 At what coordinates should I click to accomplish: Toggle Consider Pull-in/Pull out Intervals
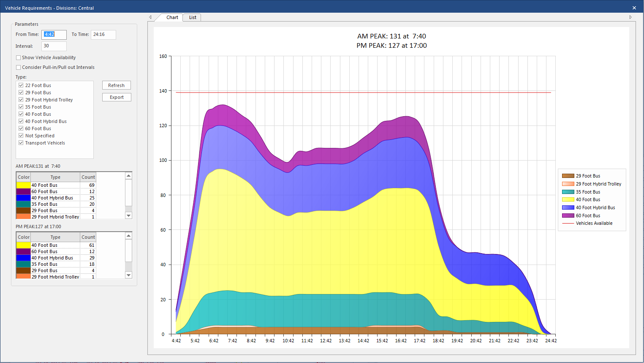pyautogui.click(x=19, y=68)
